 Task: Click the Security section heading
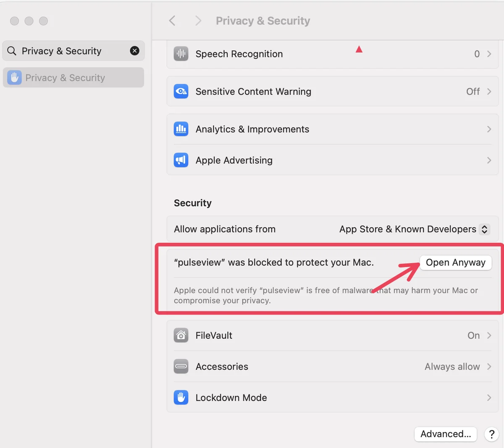click(x=193, y=203)
